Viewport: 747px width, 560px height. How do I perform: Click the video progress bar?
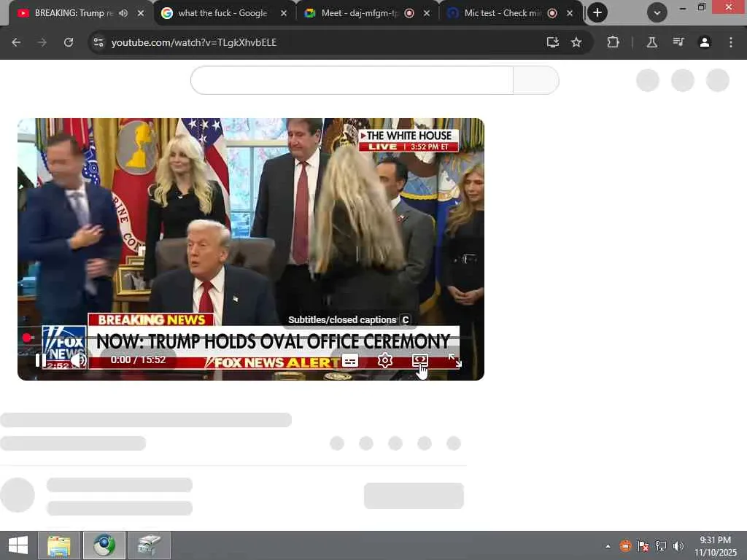251,338
